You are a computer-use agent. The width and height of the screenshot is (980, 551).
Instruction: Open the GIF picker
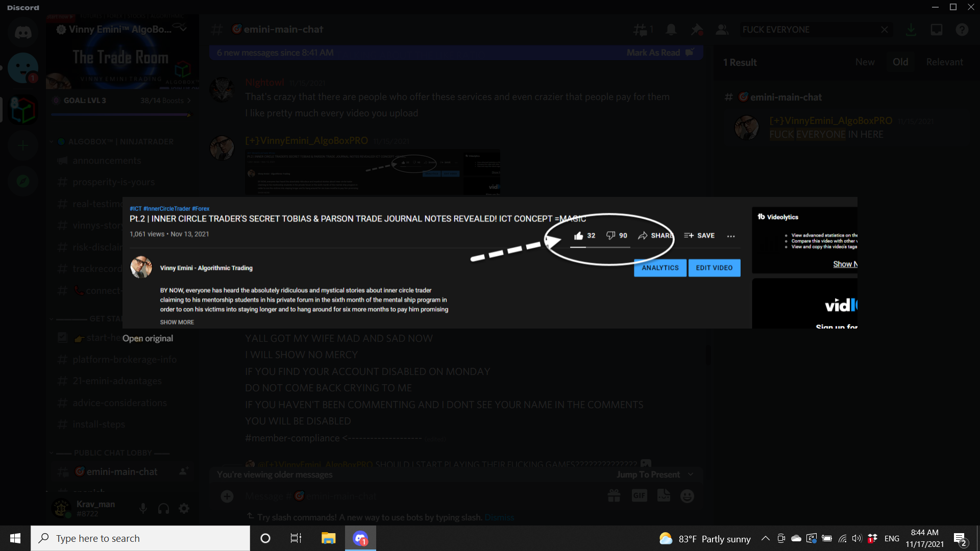(639, 496)
